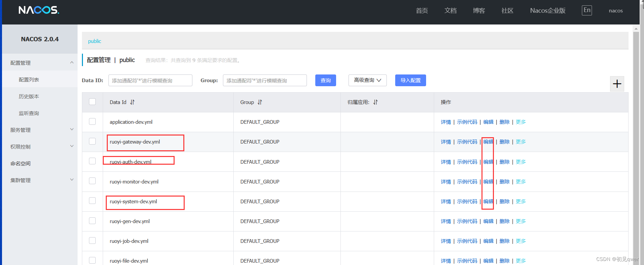
Task: Edit ruoyi-gateway-dev.yml via 编辑 link
Action: click(x=488, y=142)
